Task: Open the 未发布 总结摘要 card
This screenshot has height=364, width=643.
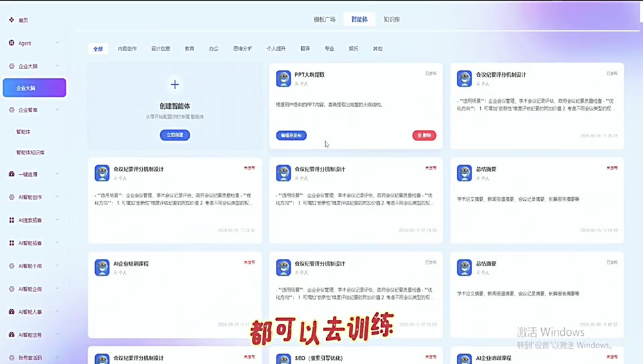Action: point(537,200)
